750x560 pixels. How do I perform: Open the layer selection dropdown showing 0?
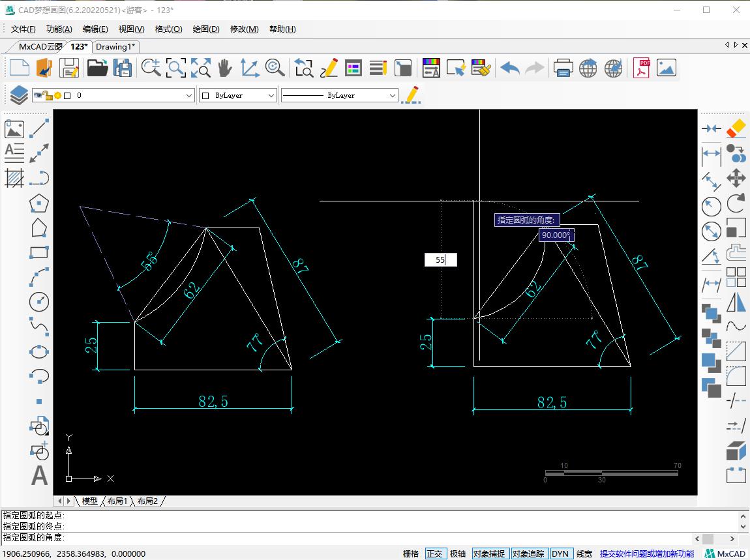(189, 95)
